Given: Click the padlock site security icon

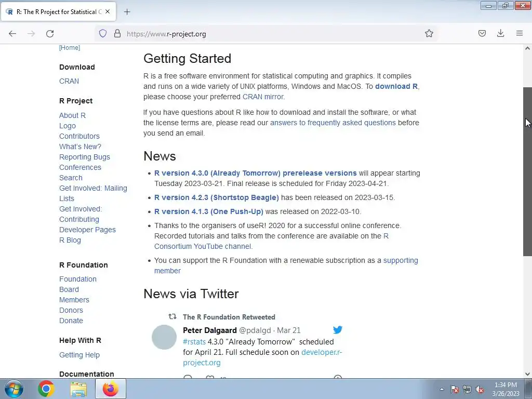Looking at the screenshot, I should (117, 34).
